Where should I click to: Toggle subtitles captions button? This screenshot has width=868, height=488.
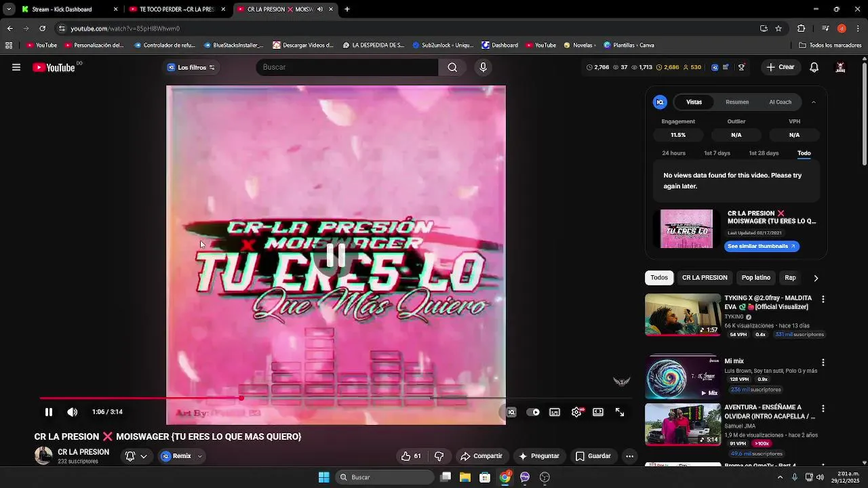click(x=555, y=412)
